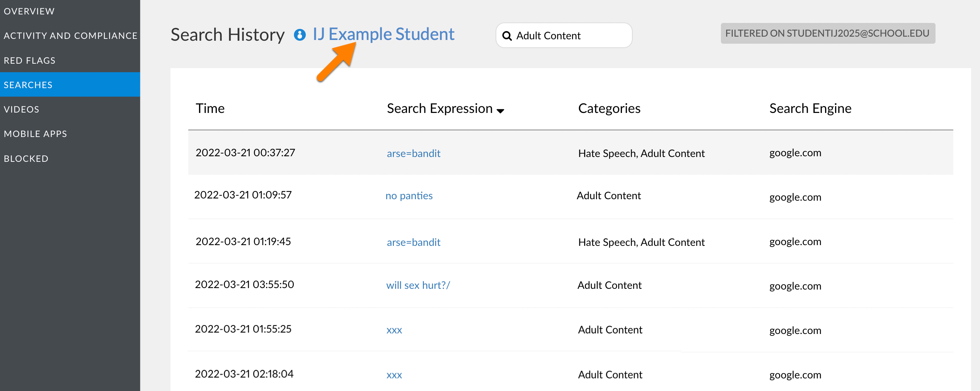This screenshot has height=391, width=980.
Task: Click the Search Expression sort arrow
Action: [x=500, y=111]
